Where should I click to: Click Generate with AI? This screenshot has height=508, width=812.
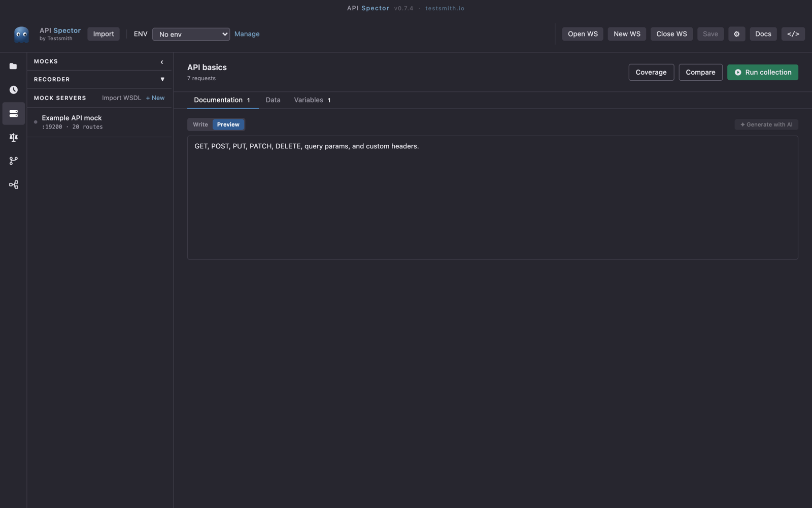(x=766, y=124)
